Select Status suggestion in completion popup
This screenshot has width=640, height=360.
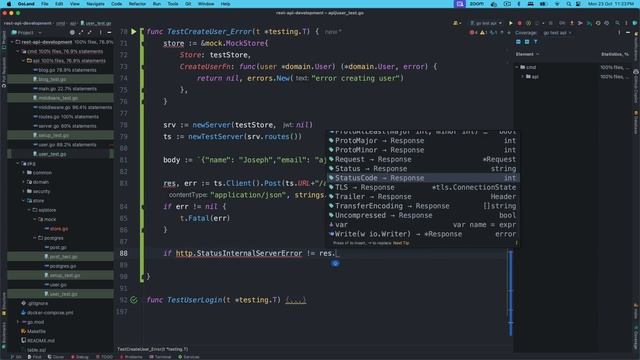point(423,169)
